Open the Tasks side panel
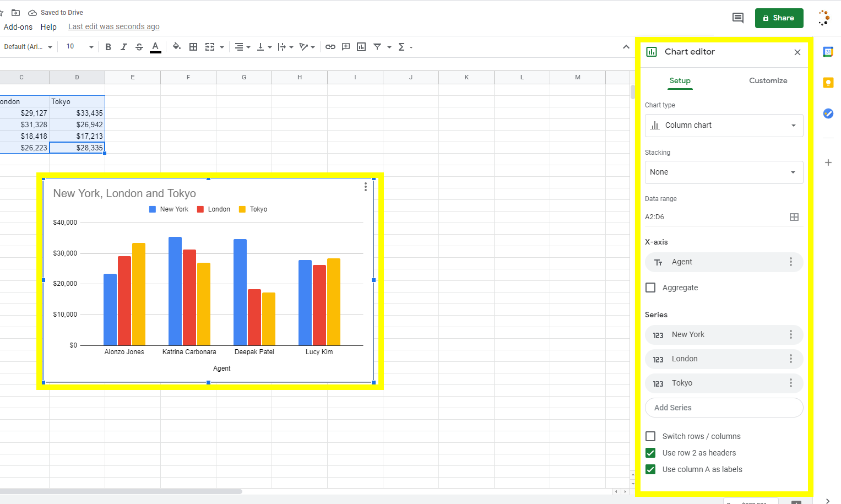The width and height of the screenshot is (841, 504). click(828, 113)
